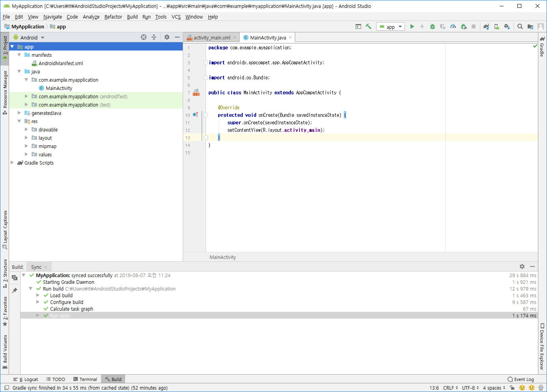Select AndroidManifest.xml in project tree
The image size is (547, 392).
coord(61,63)
